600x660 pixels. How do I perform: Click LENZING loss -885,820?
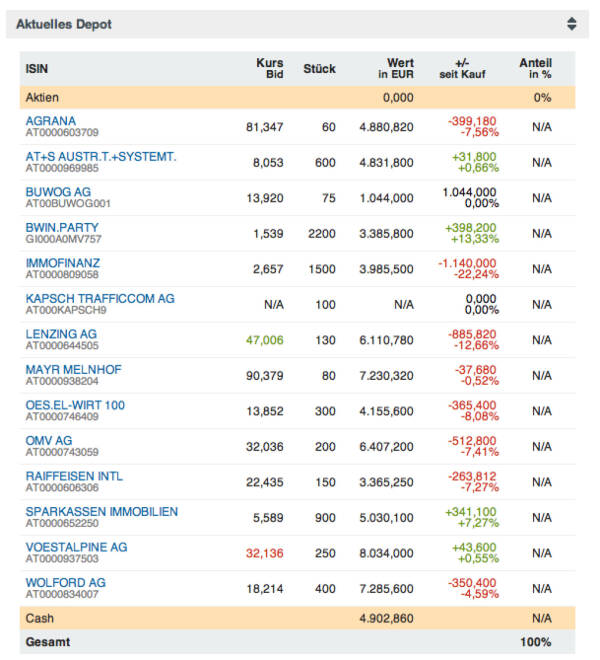(x=472, y=334)
